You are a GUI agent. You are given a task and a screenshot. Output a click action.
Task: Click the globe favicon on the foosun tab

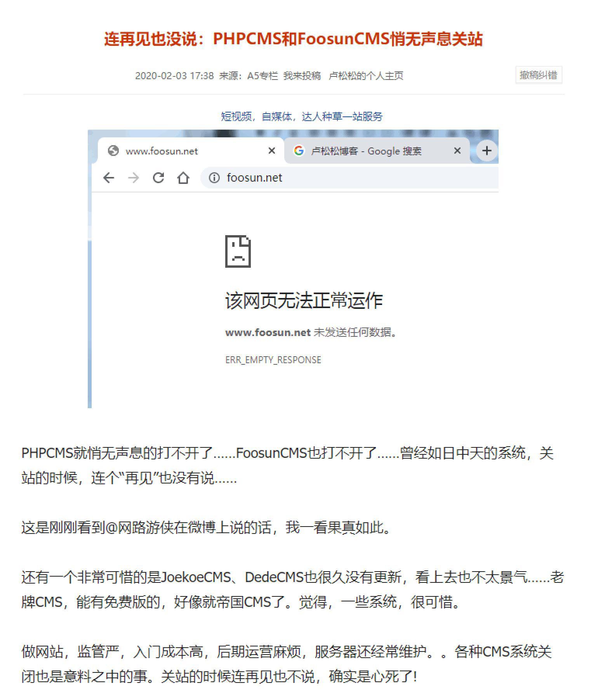click(113, 151)
